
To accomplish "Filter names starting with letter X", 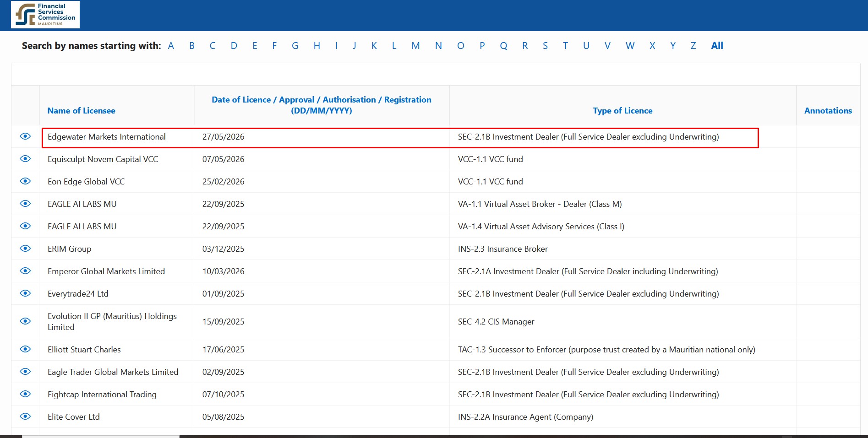I will click(652, 46).
